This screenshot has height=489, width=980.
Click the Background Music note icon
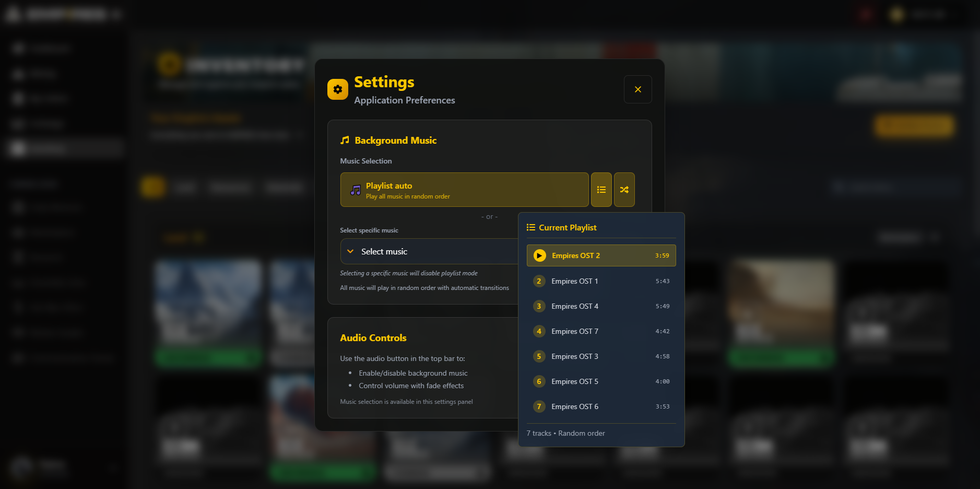pyautogui.click(x=345, y=140)
